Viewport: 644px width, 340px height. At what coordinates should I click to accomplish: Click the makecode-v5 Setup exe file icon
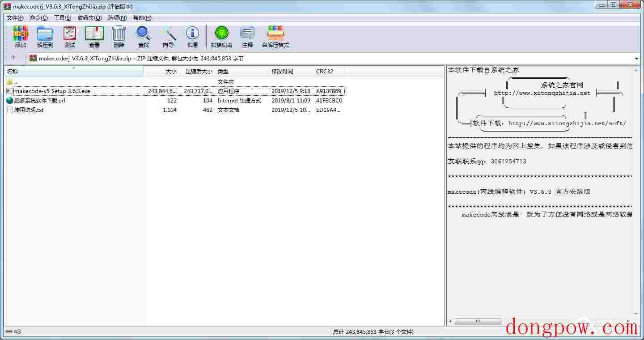coord(10,91)
